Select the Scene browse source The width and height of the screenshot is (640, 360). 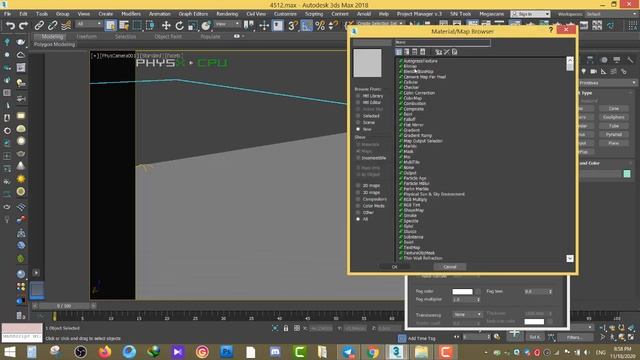click(366, 122)
